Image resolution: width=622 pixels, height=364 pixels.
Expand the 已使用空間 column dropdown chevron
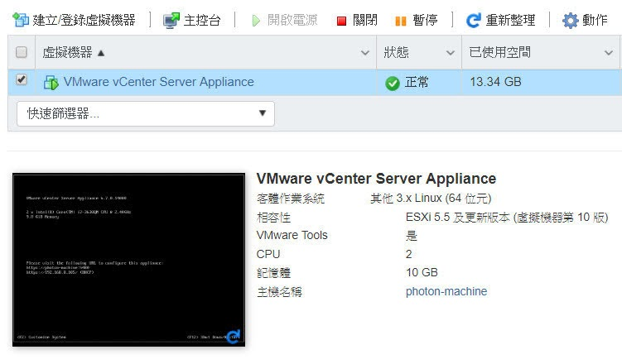[x=609, y=53]
